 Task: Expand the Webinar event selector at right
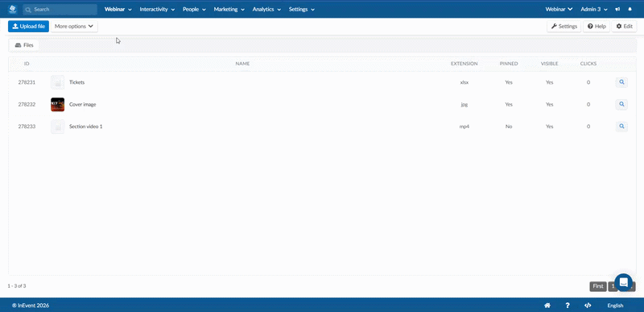[x=559, y=9]
